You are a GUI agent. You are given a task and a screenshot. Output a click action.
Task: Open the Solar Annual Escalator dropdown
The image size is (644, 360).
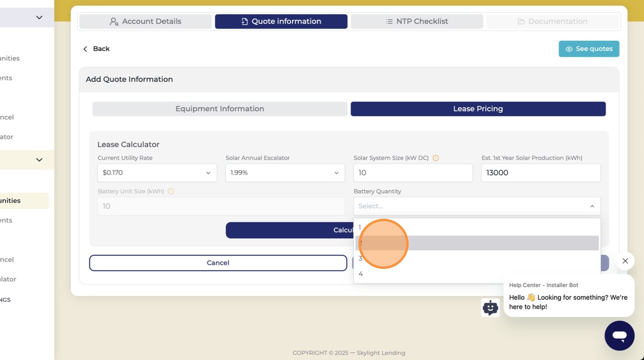285,173
